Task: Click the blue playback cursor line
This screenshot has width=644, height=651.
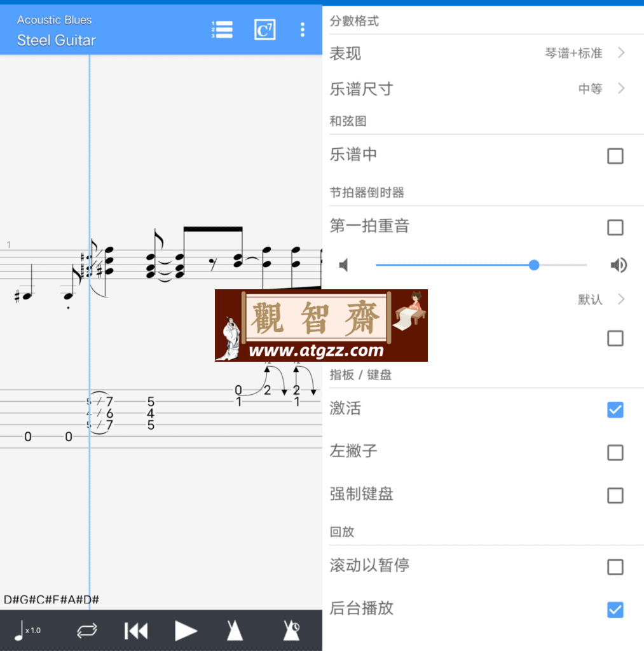Action: coord(89,332)
